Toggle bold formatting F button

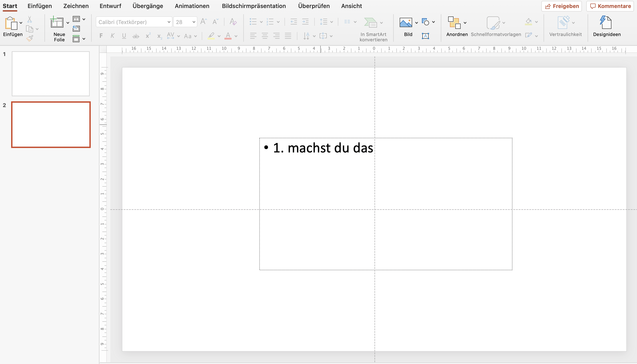coord(101,36)
